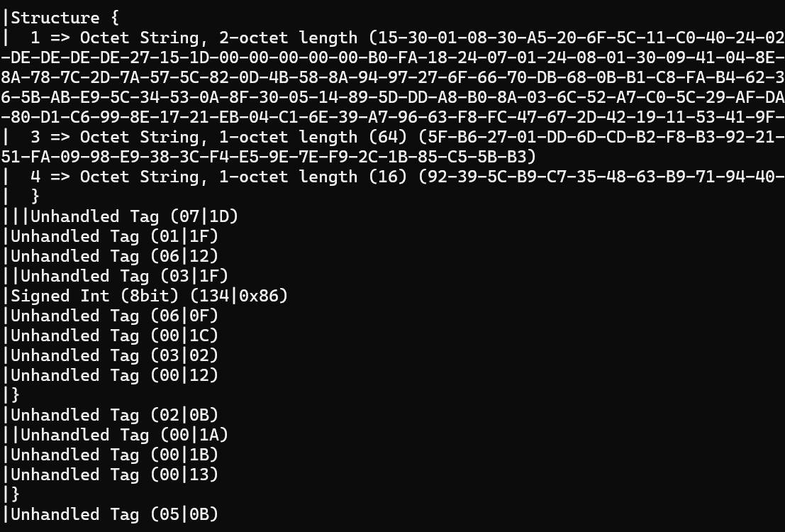Viewport: 785px width, 532px height.
Task: Click on Unhandled Tag (00|1B)
Action: (x=114, y=455)
